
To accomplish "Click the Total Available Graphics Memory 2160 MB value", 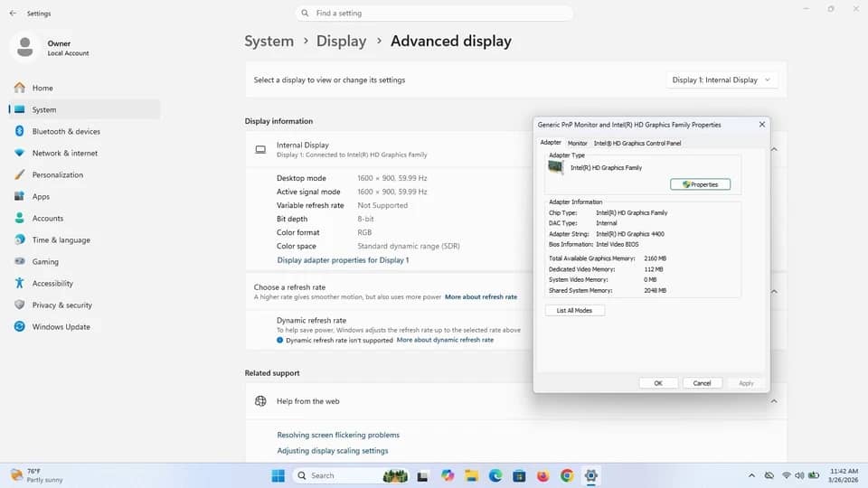I will (x=655, y=258).
